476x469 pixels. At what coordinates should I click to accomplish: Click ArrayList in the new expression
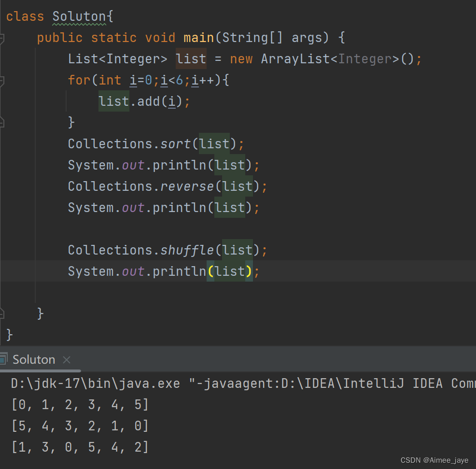click(295, 59)
